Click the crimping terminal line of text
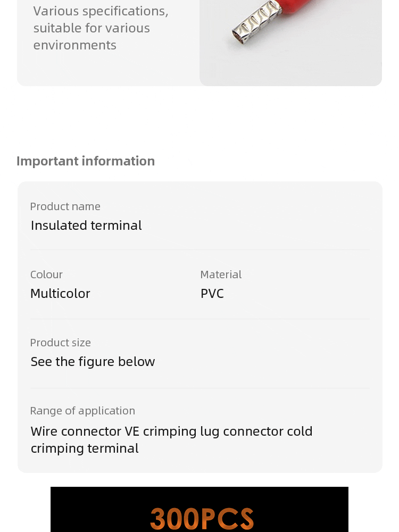 (x=85, y=448)
